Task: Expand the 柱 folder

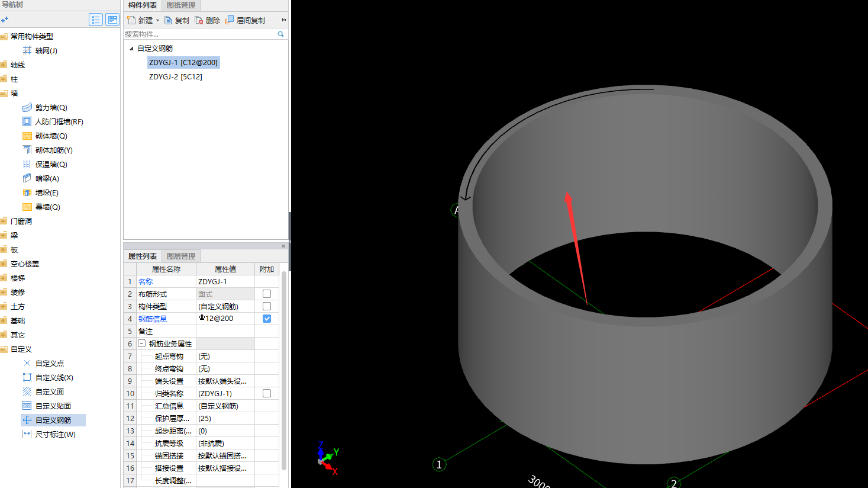Action: point(4,79)
